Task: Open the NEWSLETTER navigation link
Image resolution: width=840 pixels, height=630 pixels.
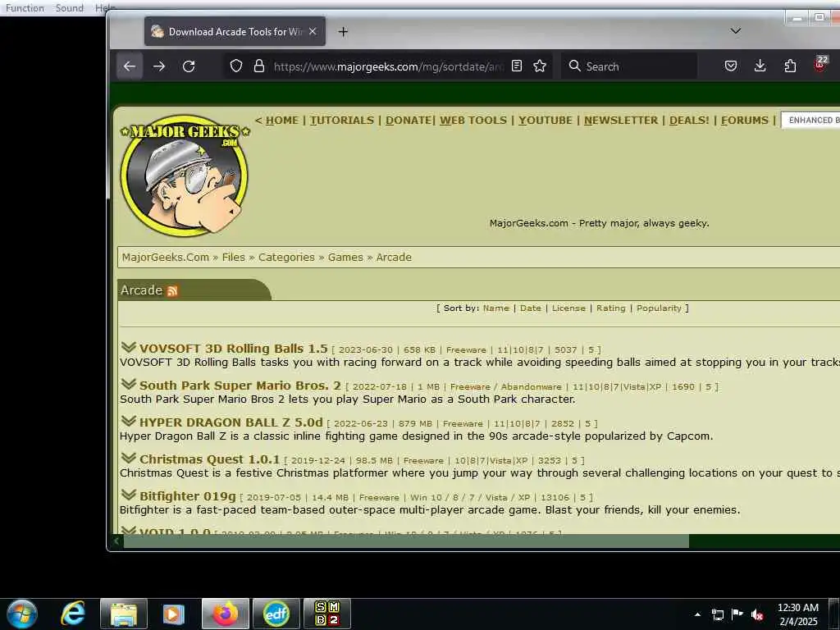Action: (621, 120)
